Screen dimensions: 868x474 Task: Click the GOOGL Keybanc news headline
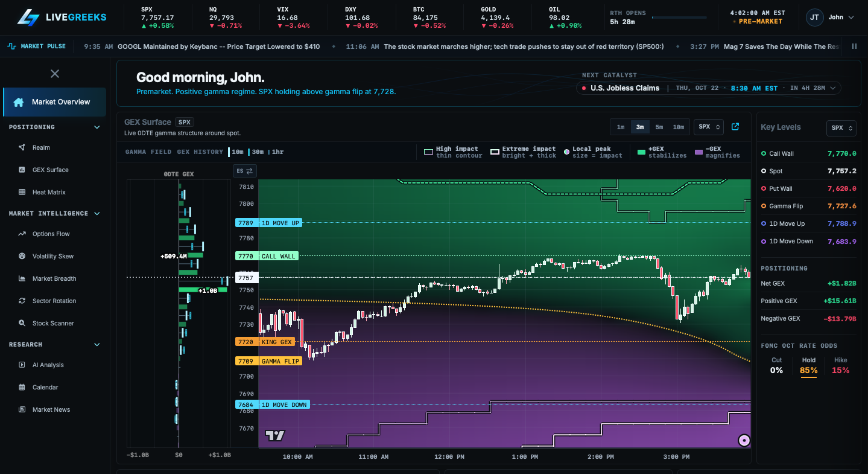coord(219,46)
